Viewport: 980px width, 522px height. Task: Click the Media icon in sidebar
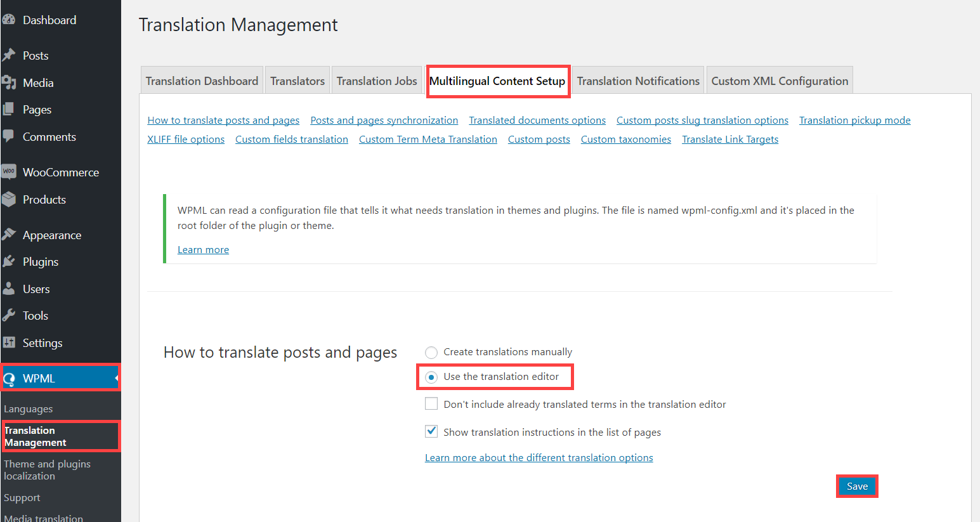coord(8,82)
